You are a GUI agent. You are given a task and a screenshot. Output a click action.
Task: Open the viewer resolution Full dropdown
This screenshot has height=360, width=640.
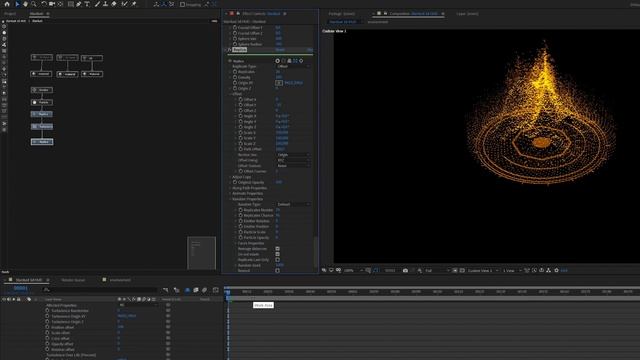(x=437, y=270)
